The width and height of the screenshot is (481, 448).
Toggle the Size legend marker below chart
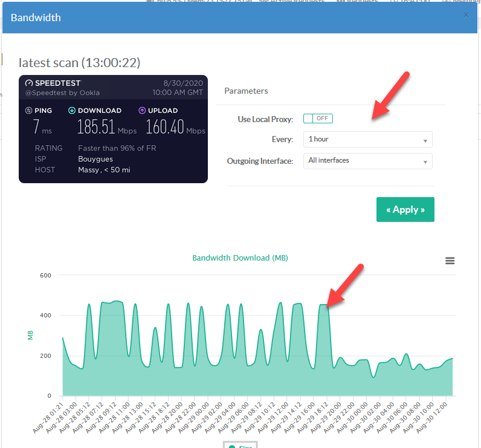(x=233, y=446)
